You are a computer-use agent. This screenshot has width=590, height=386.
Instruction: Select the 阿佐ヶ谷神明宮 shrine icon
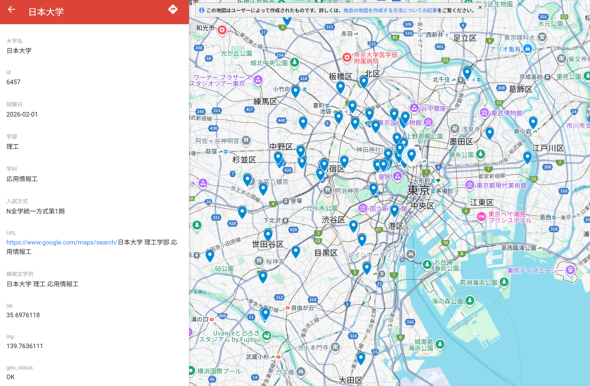click(x=246, y=141)
